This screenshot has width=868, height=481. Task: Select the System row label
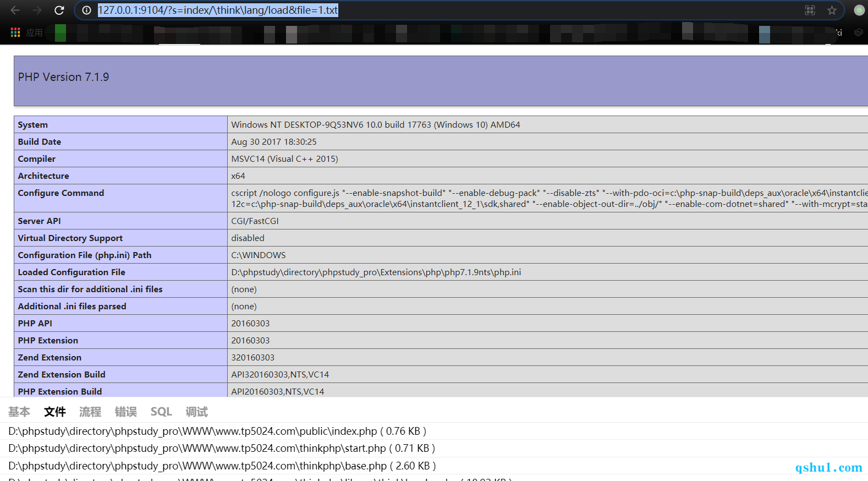(x=32, y=125)
